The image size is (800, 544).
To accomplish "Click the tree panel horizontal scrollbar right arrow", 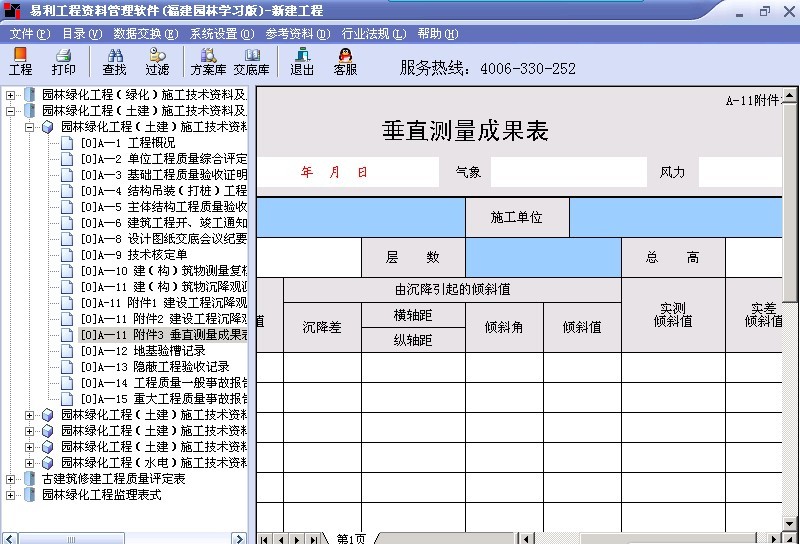I will click(x=240, y=537).
